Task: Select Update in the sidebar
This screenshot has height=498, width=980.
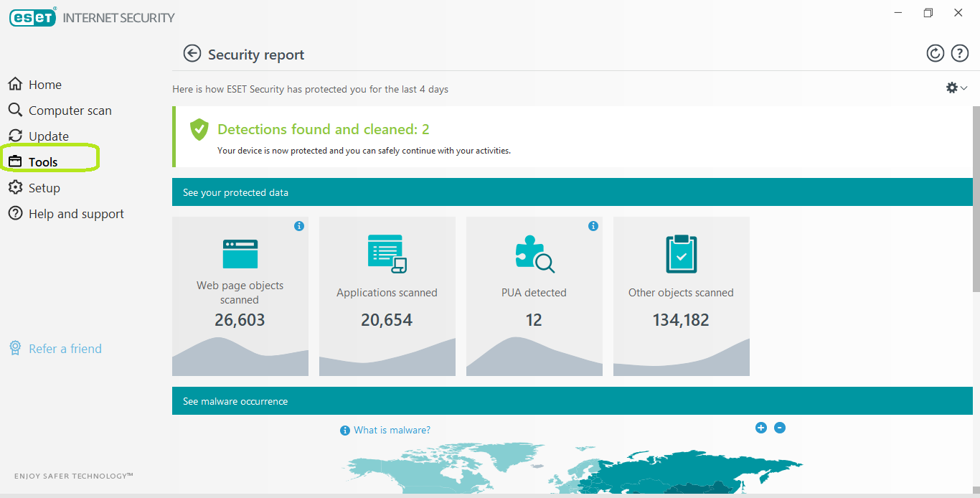Action: point(48,136)
